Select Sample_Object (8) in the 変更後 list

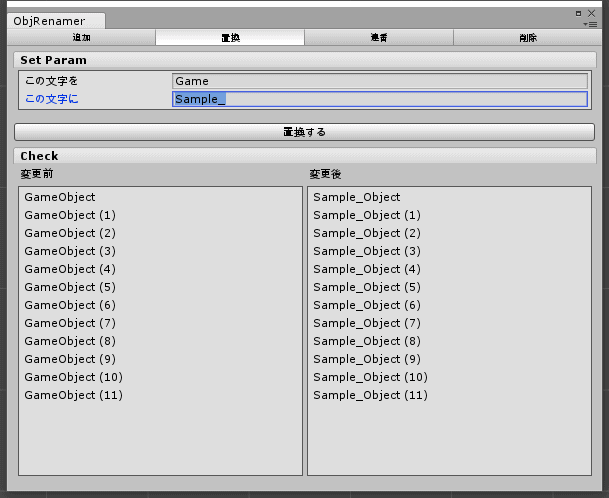coord(366,341)
